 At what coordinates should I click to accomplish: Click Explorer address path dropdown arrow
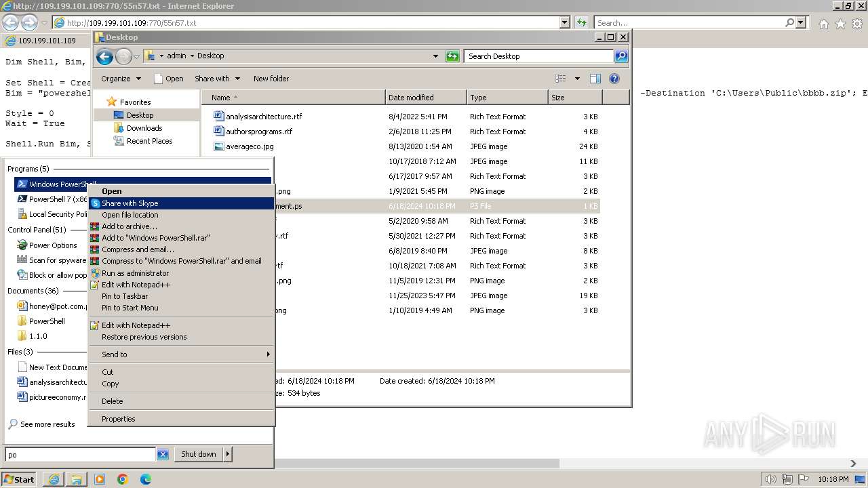pyautogui.click(x=435, y=56)
